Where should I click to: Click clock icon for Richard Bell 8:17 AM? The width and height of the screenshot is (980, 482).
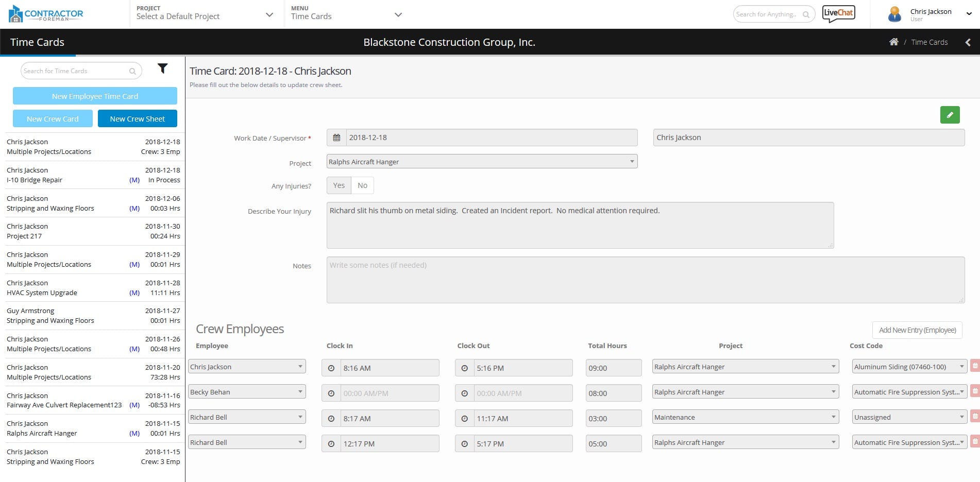click(x=331, y=419)
